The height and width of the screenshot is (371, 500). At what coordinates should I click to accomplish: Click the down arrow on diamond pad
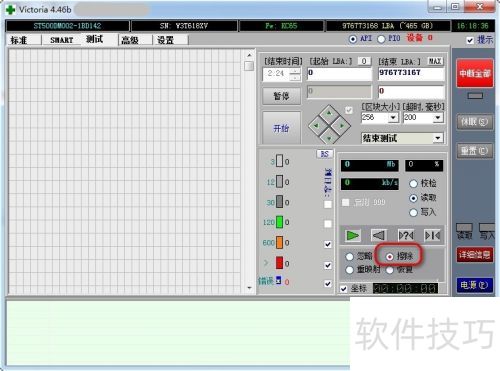pos(329,138)
